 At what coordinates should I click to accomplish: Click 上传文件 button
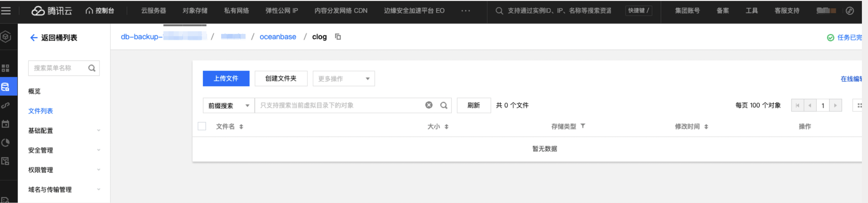click(x=226, y=78)
